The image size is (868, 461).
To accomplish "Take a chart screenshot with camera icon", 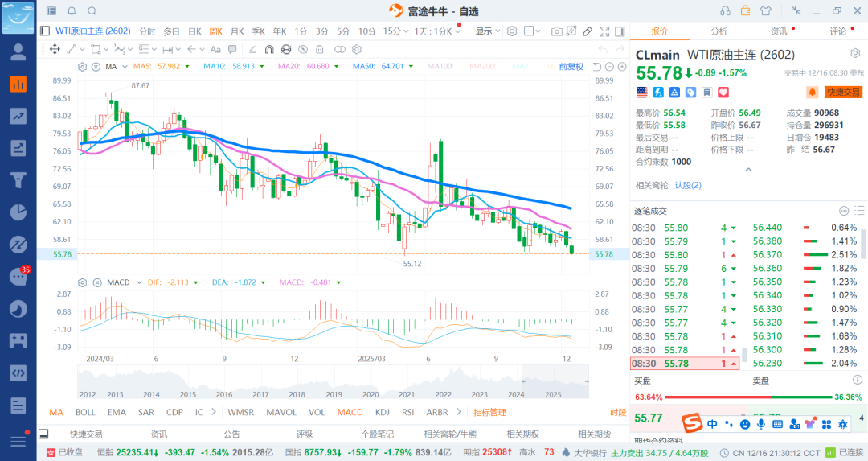I will pos(556,31).
